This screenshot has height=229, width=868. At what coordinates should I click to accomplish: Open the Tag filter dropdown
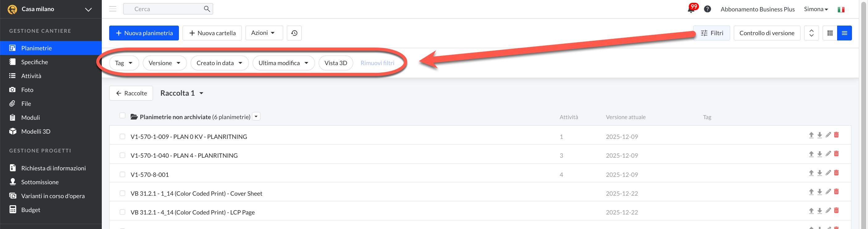(x=124, y=63)
